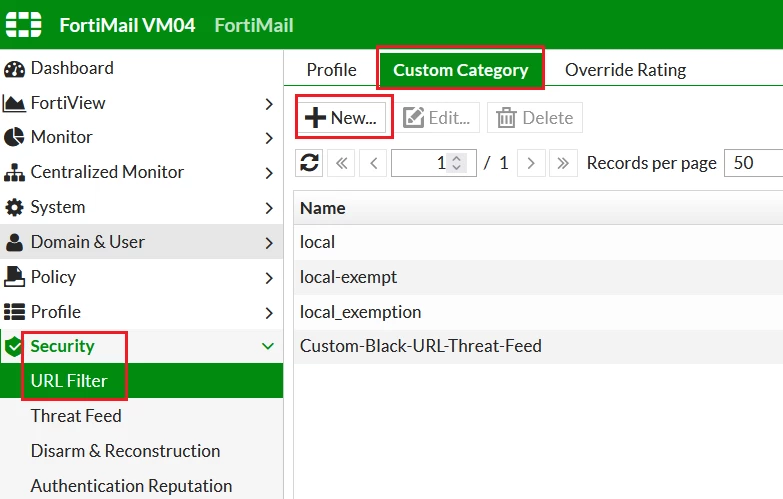Click the Profile list icon
Viewport: 783px width, 499px height.
click(14, 312)
